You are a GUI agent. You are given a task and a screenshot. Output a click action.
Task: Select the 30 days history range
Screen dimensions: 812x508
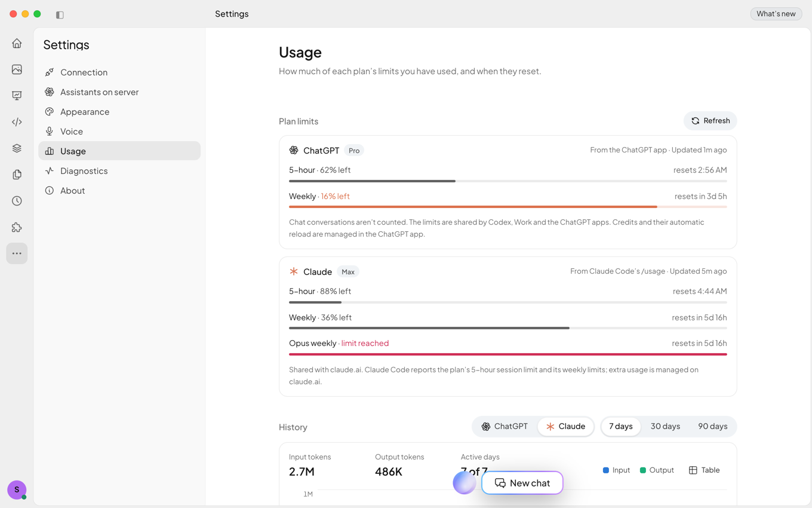tap(665, 426)
